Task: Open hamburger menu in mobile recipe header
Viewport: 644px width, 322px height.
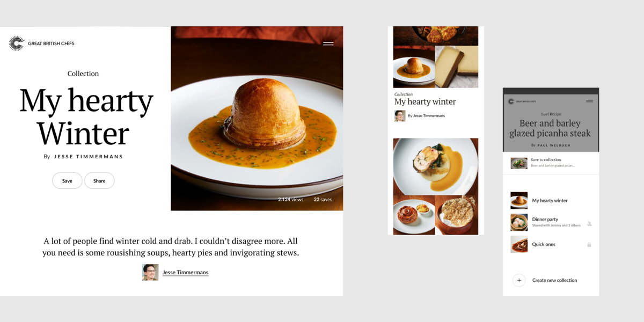Action: (589, 101)
